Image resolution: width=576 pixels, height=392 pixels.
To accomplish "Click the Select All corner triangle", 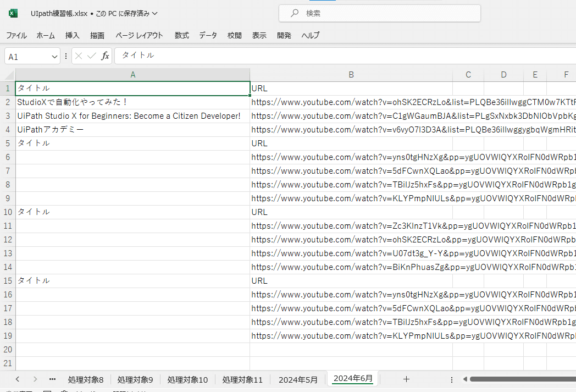I will point(10,75).
